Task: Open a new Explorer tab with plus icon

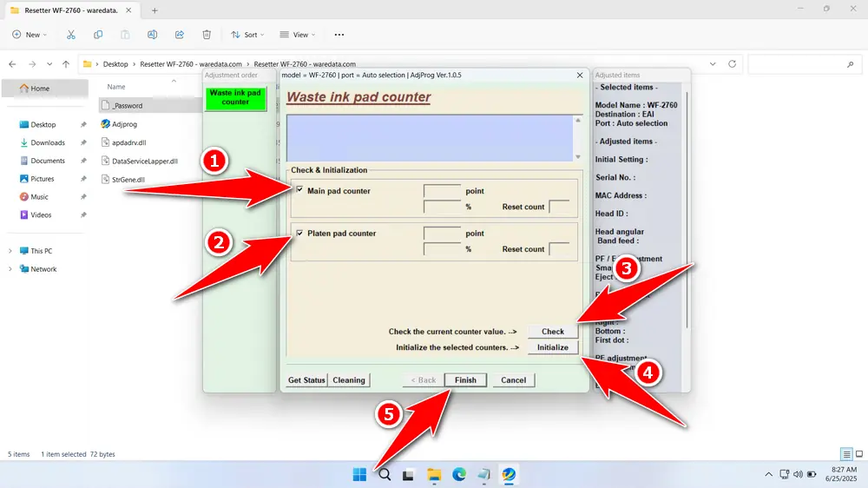Action: pos(155,10)
